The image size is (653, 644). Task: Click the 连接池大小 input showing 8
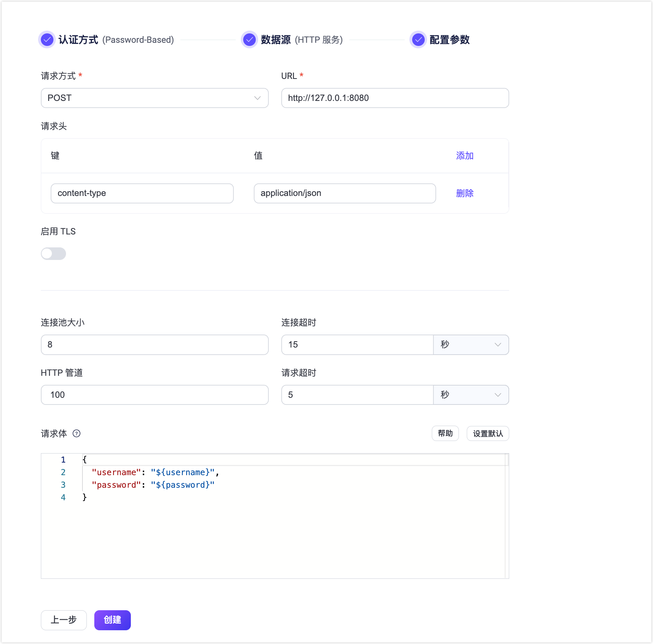coord(154,345)
